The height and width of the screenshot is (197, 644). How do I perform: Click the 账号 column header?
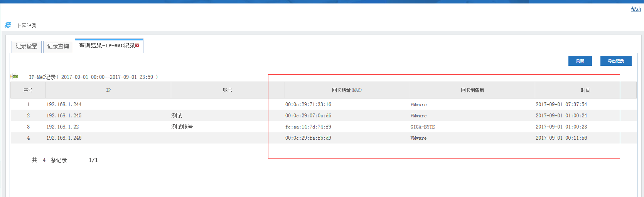(228, 90)
